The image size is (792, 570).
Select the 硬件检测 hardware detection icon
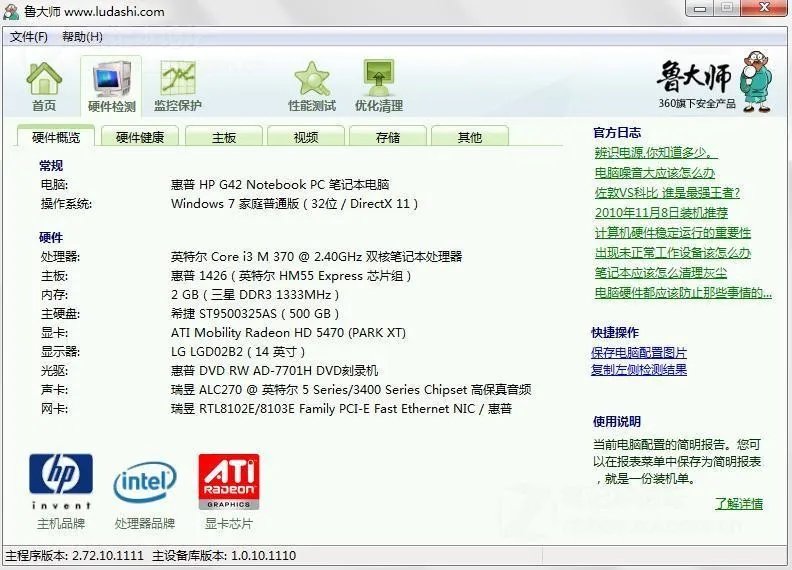coord(112,86)
